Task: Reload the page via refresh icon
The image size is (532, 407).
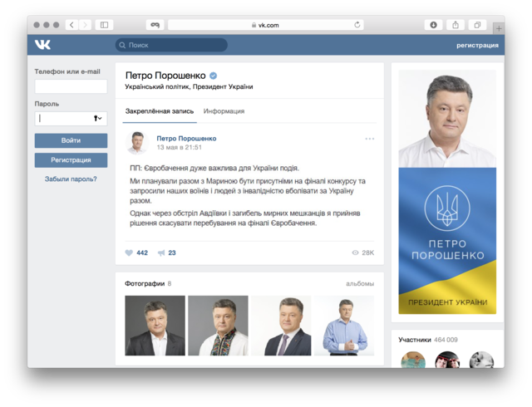Action: (357, 25)
